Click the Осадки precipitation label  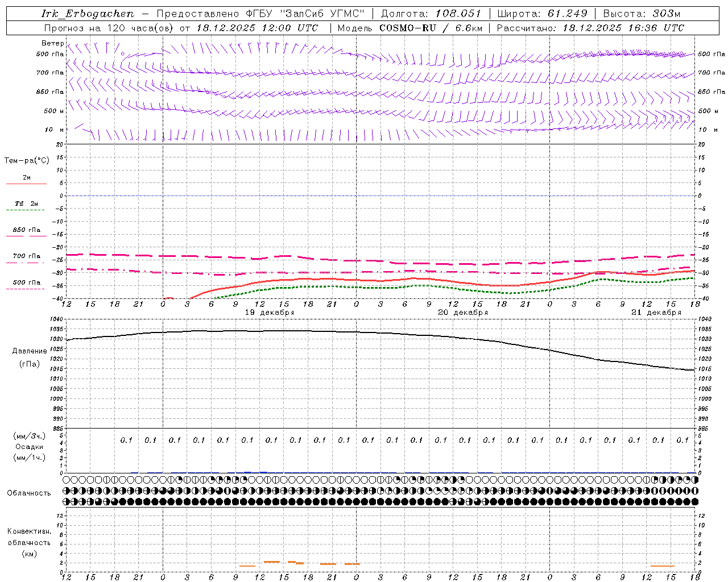pos(29,447)
